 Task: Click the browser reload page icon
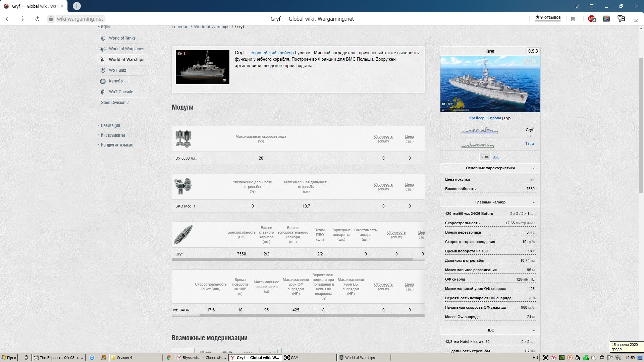pyautogui.click(x=37, y=19)
